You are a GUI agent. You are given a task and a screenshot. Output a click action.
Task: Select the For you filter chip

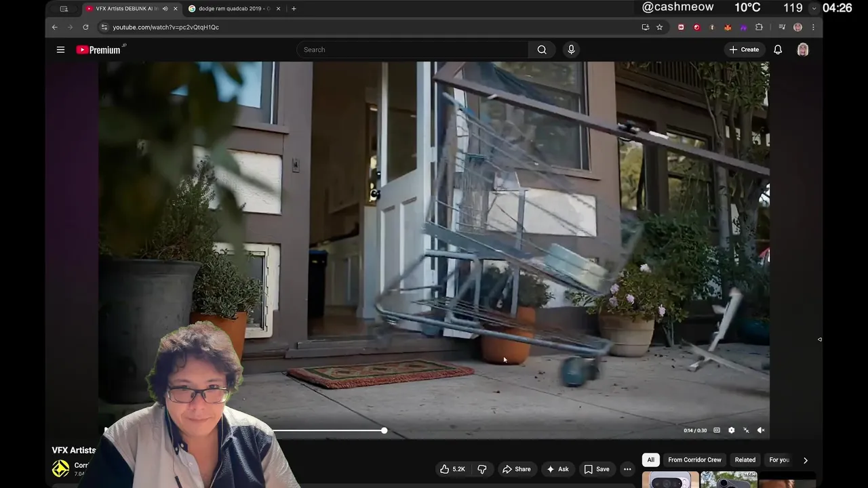pyautogui.click(x=779, y=460)
